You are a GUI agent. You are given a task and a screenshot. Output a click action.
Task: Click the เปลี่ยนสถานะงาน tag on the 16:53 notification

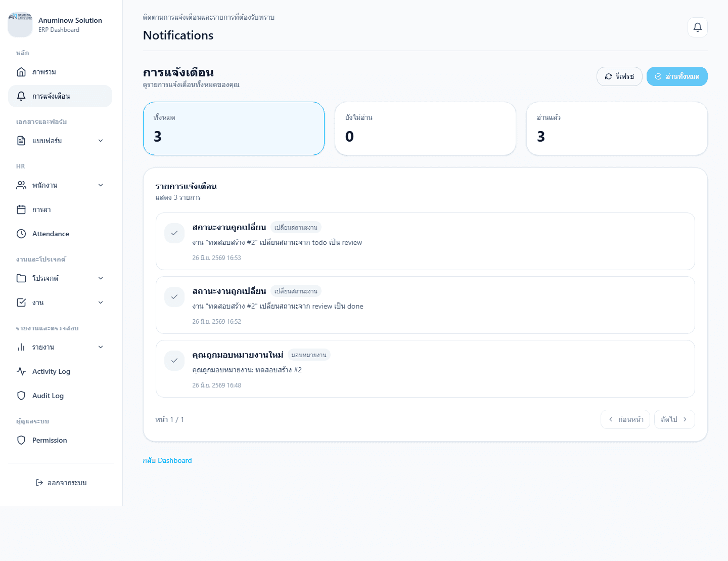296,228
